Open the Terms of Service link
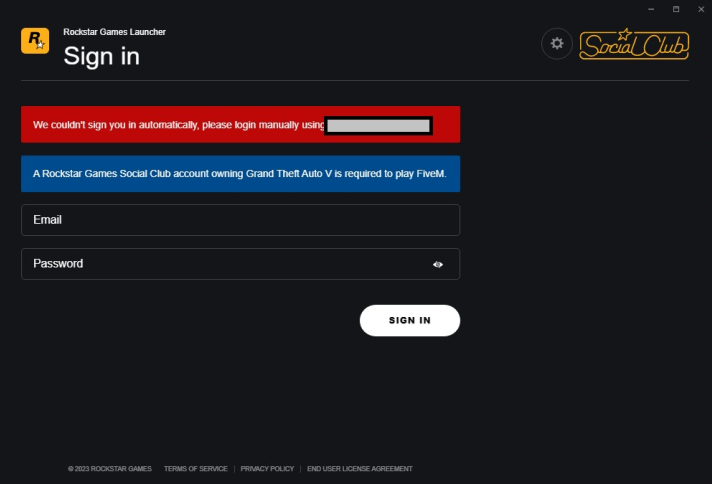 (196, 469)
